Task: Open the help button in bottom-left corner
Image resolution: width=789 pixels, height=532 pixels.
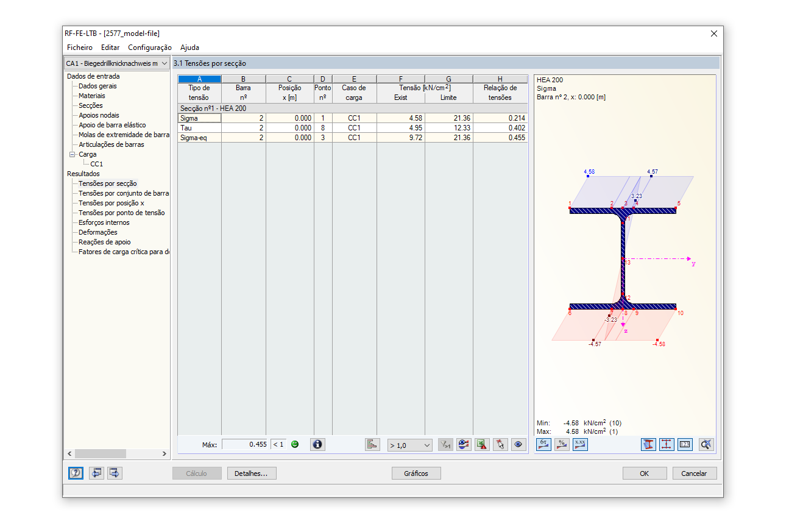Action: pos(76,473)
